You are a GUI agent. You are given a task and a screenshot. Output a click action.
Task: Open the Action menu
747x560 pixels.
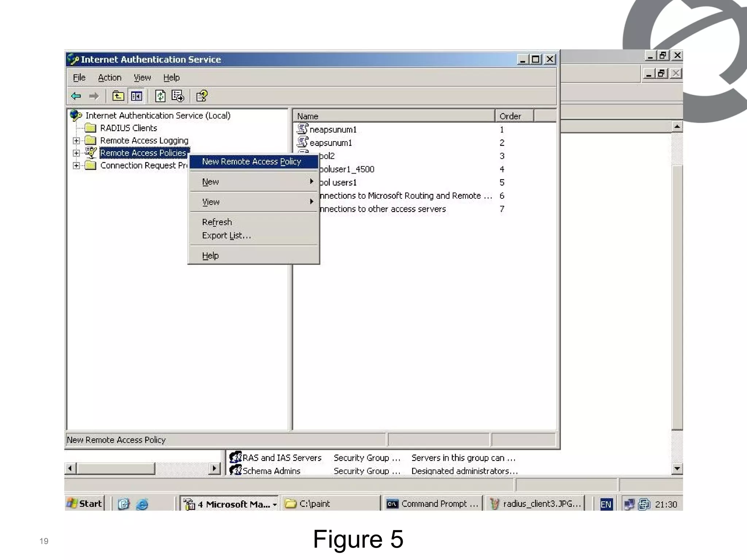point(109,78)
